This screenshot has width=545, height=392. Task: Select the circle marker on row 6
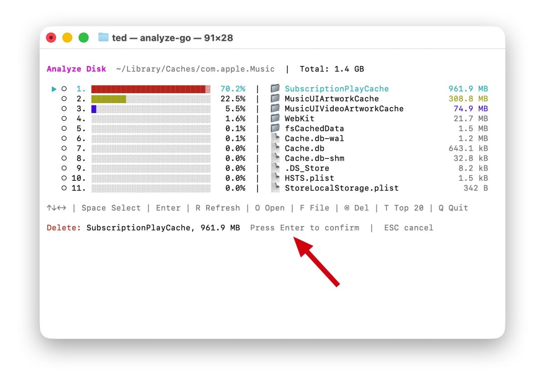(64, 139)
